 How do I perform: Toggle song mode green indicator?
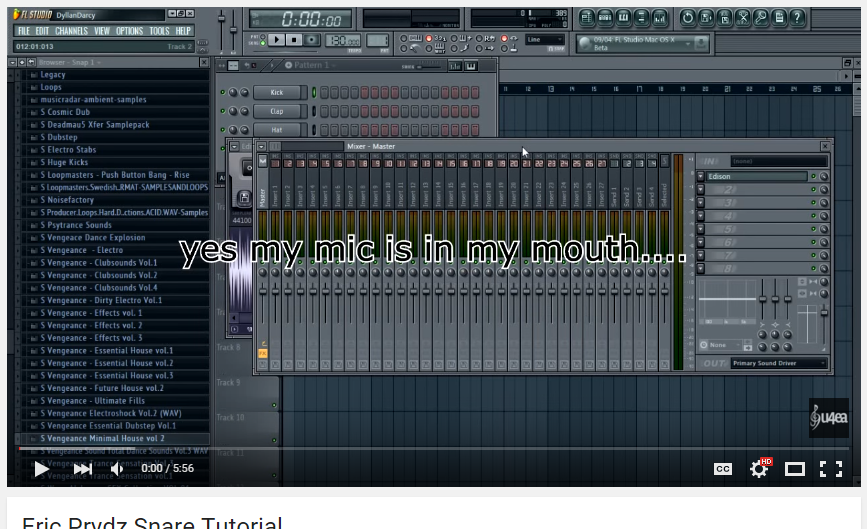pos(263,43)
